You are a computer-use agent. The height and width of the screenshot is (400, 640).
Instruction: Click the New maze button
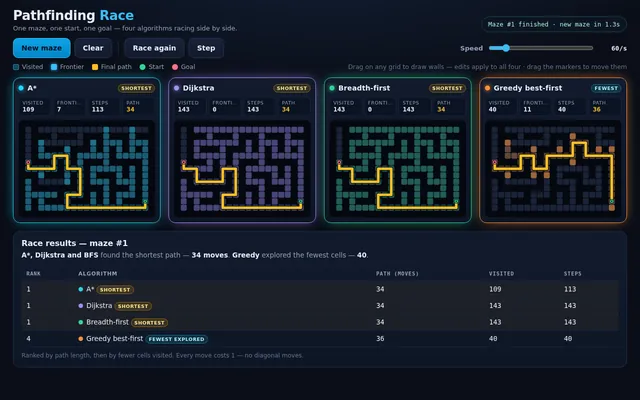[x=42, y=48]
